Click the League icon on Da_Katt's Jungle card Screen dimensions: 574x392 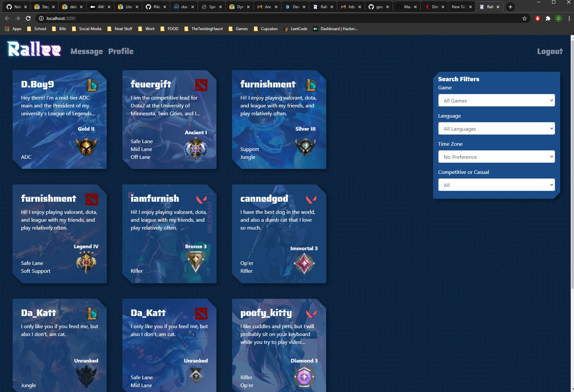pyautogui.click(x=92, y=314)
